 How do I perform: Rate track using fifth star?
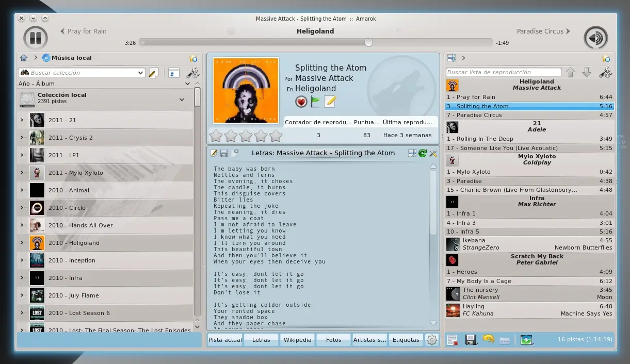click(276, 136)
